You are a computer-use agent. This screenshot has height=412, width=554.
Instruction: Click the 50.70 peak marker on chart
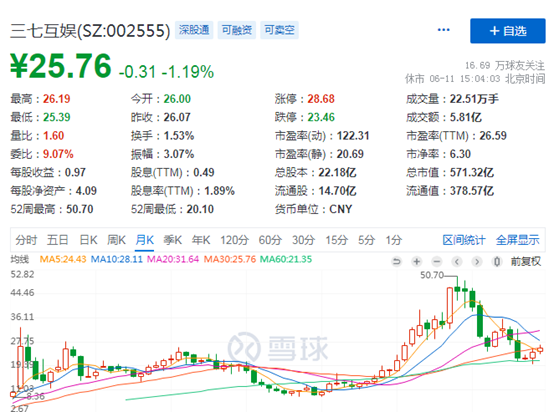pyautogui.click(x=432, y=275)
